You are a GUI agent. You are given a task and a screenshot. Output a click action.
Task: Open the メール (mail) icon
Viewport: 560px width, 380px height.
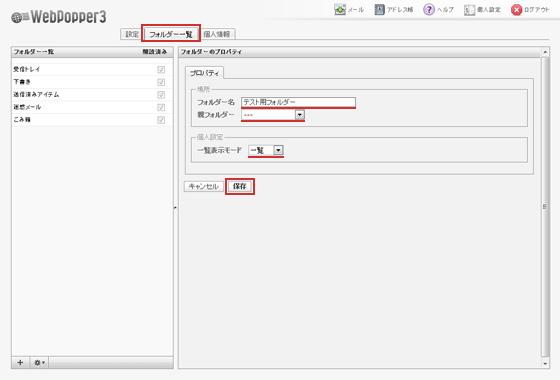click(x=340, y=10)
